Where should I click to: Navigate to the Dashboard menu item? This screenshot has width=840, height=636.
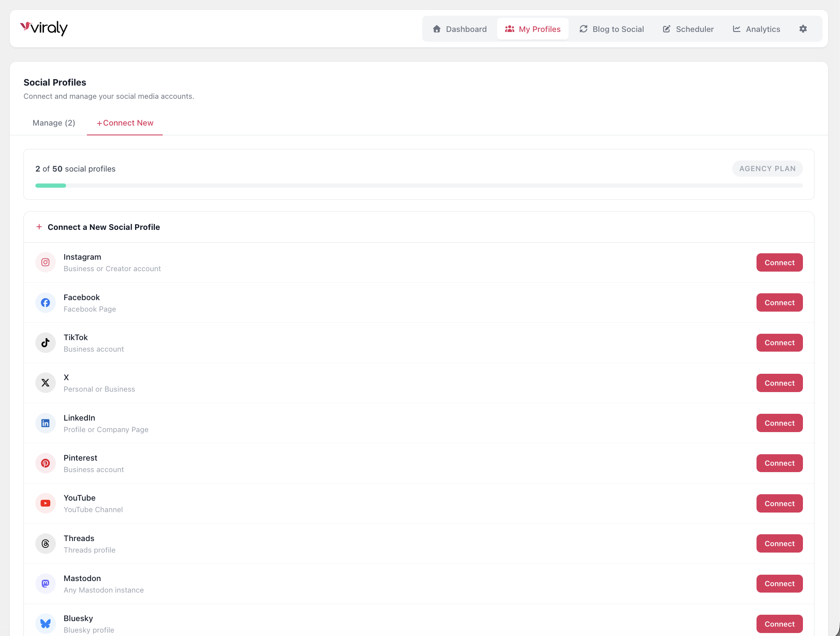(459, 29)
